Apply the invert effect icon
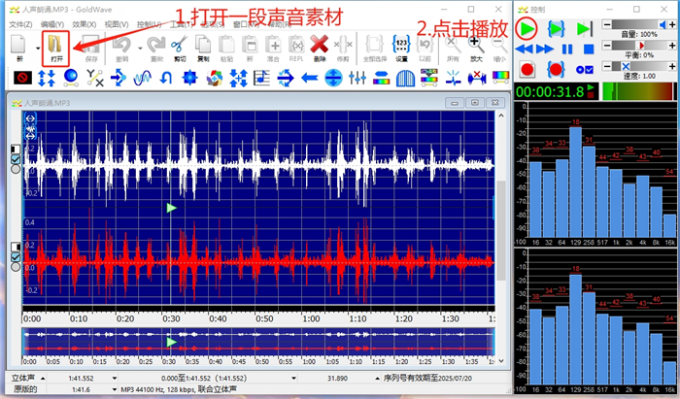 [x=166, y=78]
